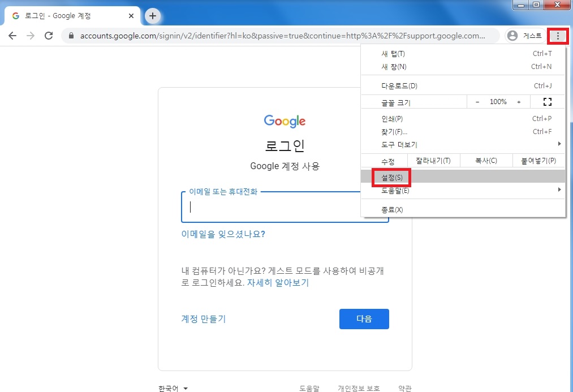The height and width of the screenshot is (392, 573).
Task: Click the blue 다음 button
Action: [364, 319]
